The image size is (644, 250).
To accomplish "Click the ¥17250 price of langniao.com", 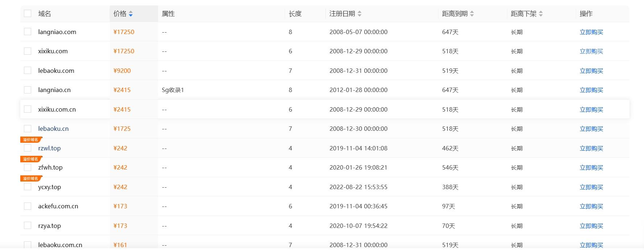I will coord(124,32).
